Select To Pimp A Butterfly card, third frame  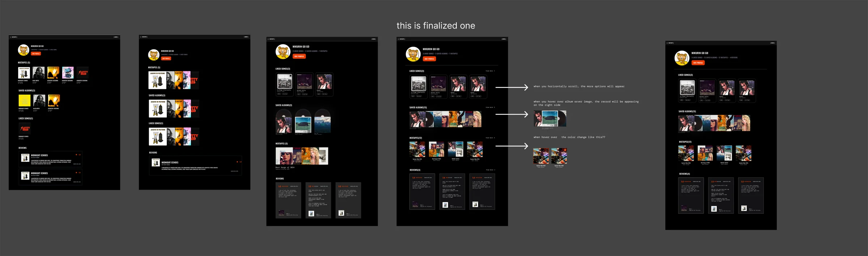point(285,84)
